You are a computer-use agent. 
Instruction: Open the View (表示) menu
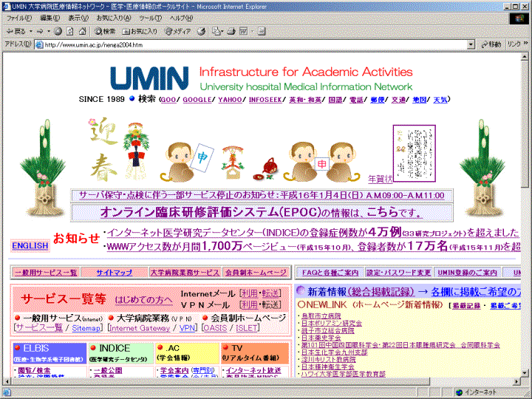78,18
